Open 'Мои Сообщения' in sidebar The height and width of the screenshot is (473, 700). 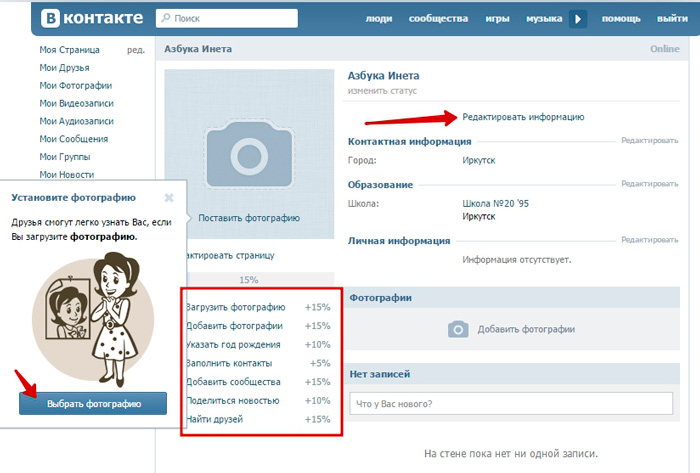(73, 139)
